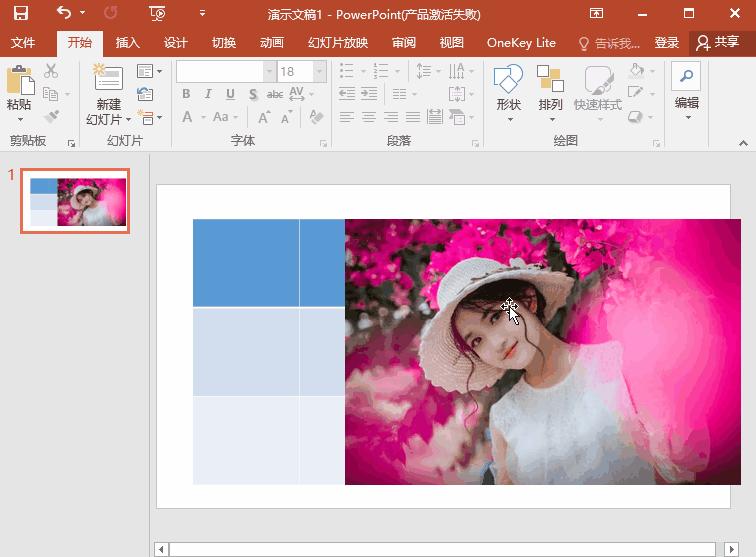
Task: Click the 登录 sign-in button
Action: click(667, 43)
